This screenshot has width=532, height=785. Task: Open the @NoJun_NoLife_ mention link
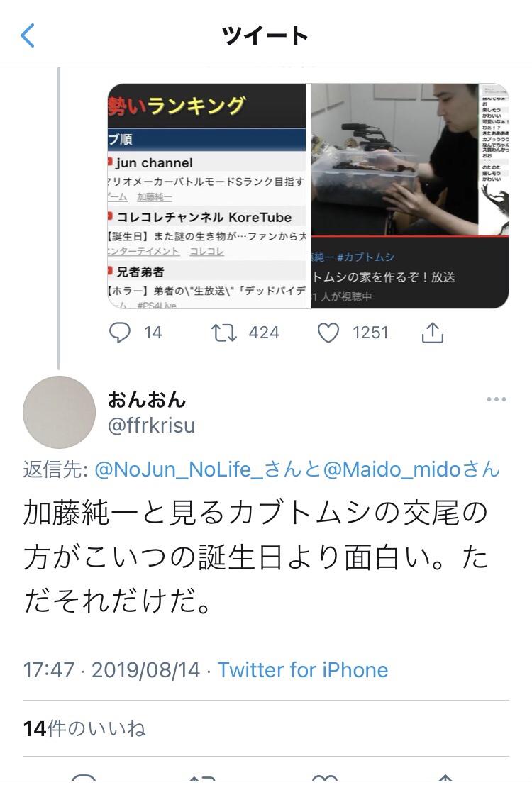point(179,469)
